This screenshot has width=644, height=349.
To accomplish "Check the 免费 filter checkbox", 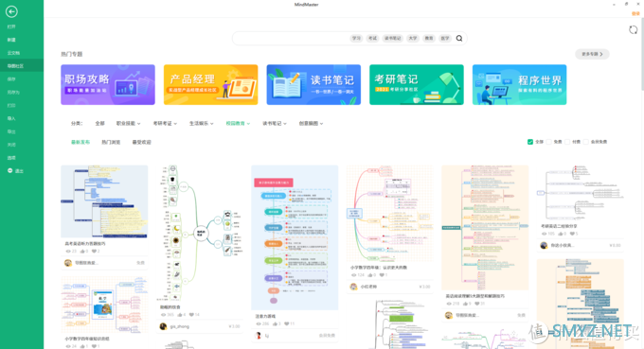I will [x=548, y=142].
